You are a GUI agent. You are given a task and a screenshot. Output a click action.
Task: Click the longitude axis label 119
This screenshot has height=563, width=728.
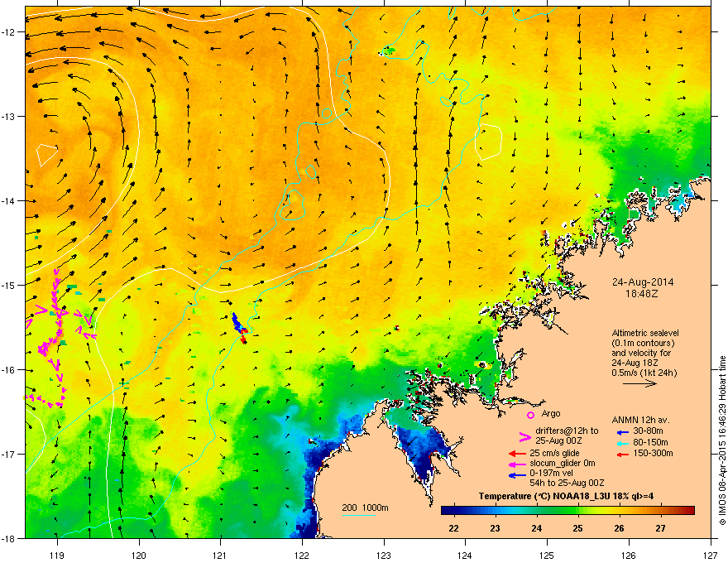click(x=57, y=555)
